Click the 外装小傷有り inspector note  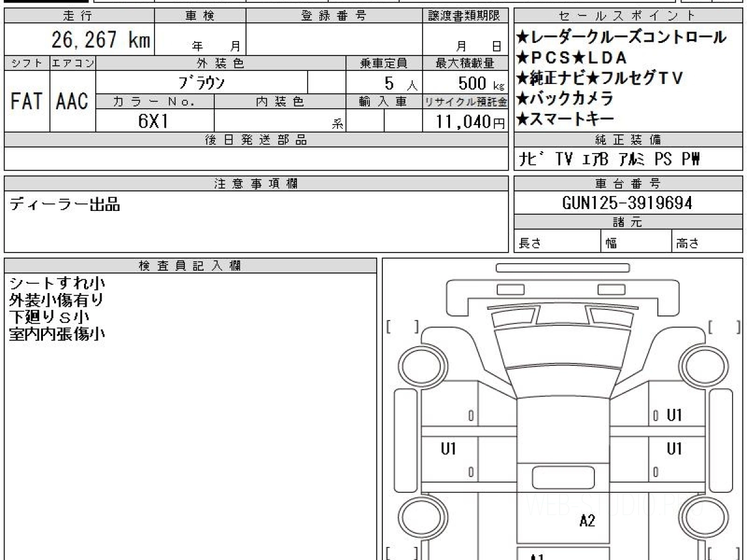[x=57, y=301]
